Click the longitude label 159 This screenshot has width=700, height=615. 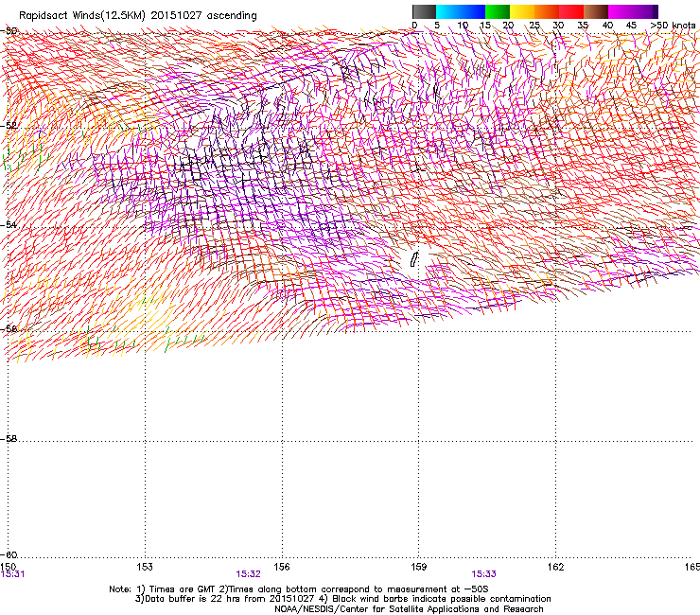[x=418, y=567]
